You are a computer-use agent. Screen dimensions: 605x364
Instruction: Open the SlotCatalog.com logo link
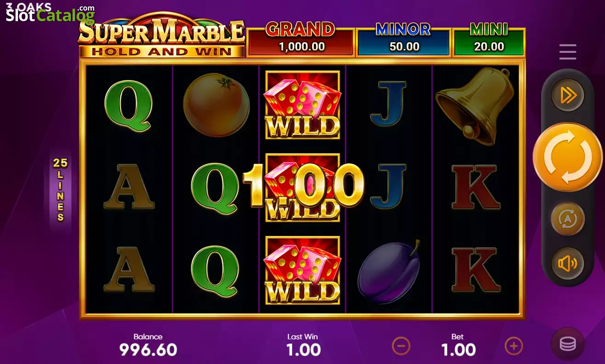click(x=50, y=12)
